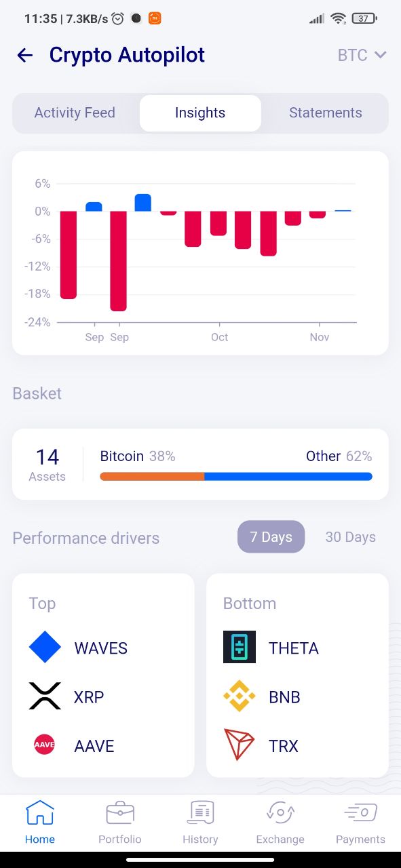Screen dimensions: 401x868
Task: Tap the TRX red triangle icon
Action: click(240, 745)
